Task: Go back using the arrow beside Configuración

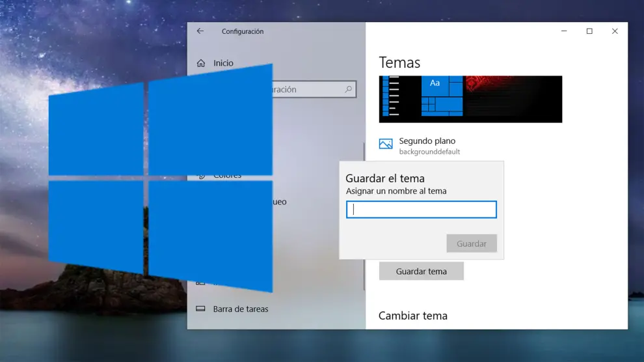Action: tap(200, 31)
